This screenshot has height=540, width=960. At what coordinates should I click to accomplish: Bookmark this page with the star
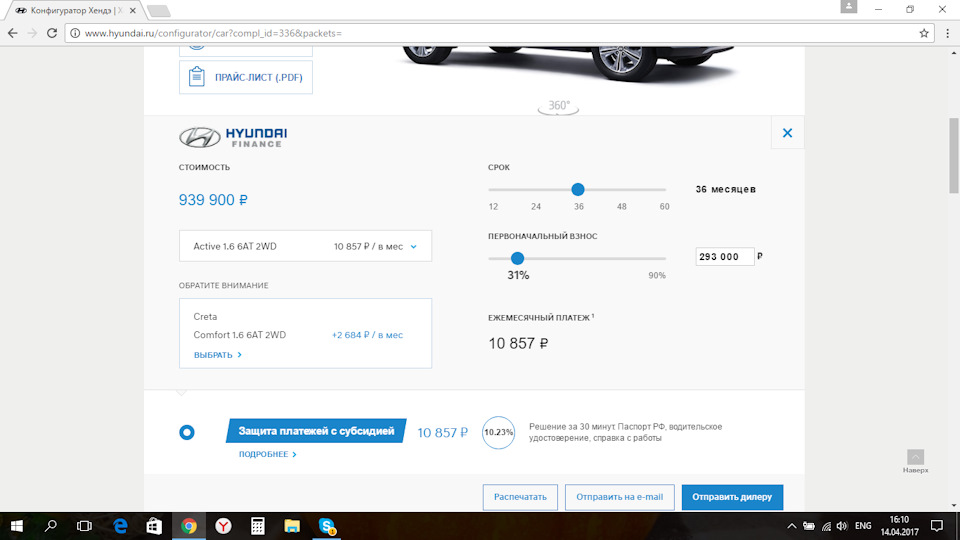pos(924,33)
